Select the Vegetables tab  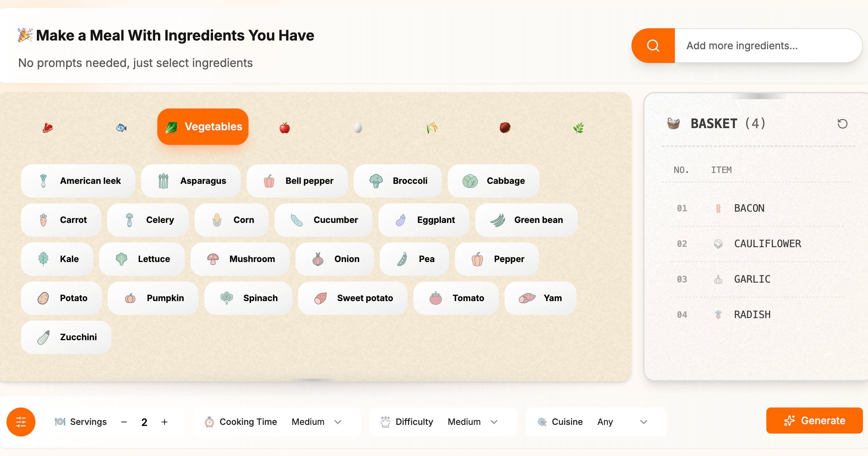point(203,127)
